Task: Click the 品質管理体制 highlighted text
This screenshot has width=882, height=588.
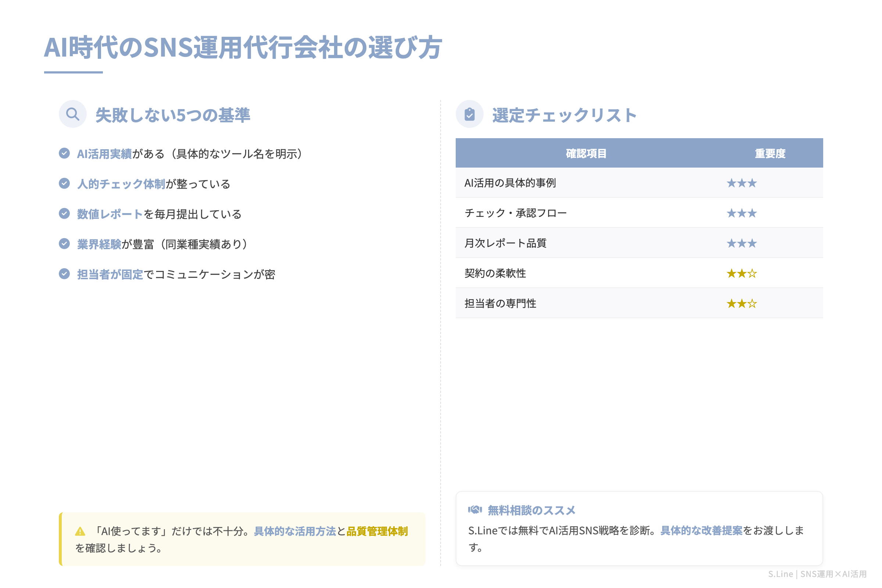Action: 377,531
